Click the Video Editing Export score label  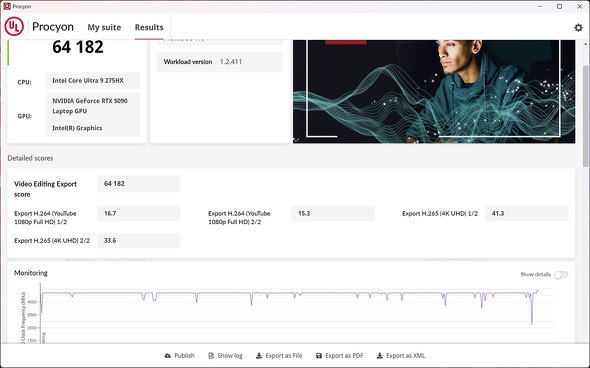click(x=45, y=189)
